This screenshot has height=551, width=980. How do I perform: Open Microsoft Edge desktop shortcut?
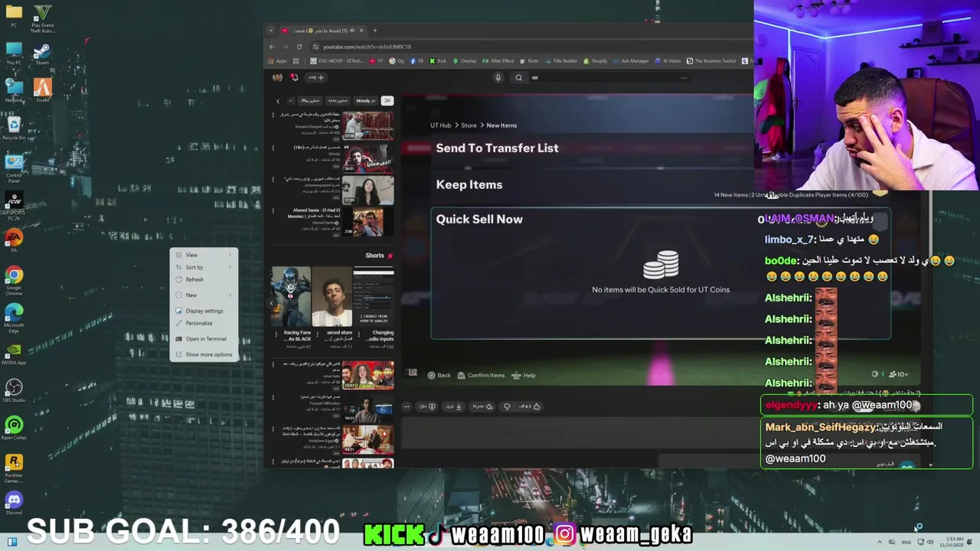point(14,316)
